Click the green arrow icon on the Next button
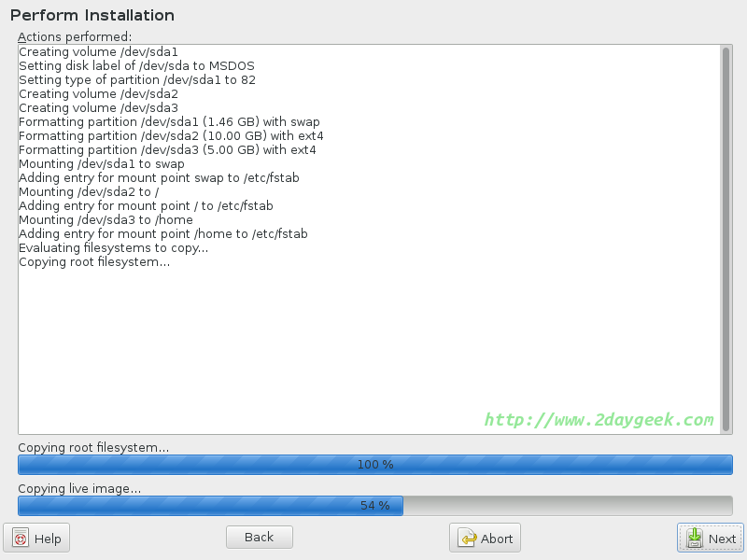The image size is (747, 560). point(695,539)
